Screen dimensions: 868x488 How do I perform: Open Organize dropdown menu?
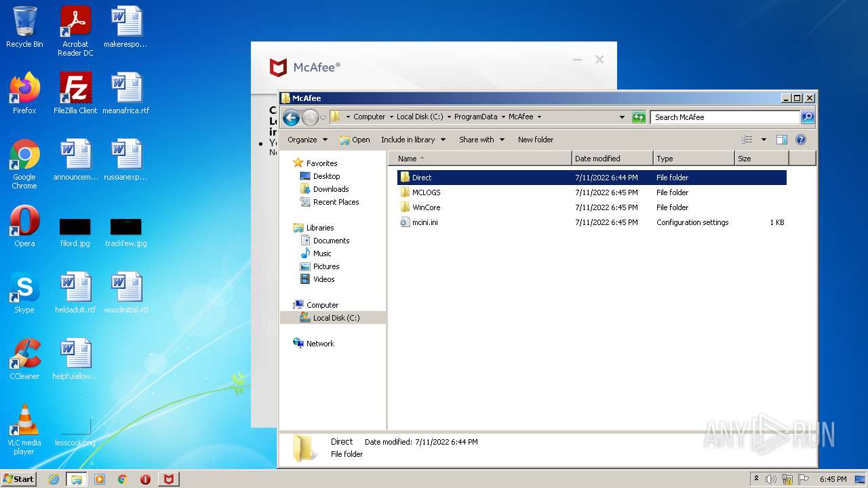point(307,140)
